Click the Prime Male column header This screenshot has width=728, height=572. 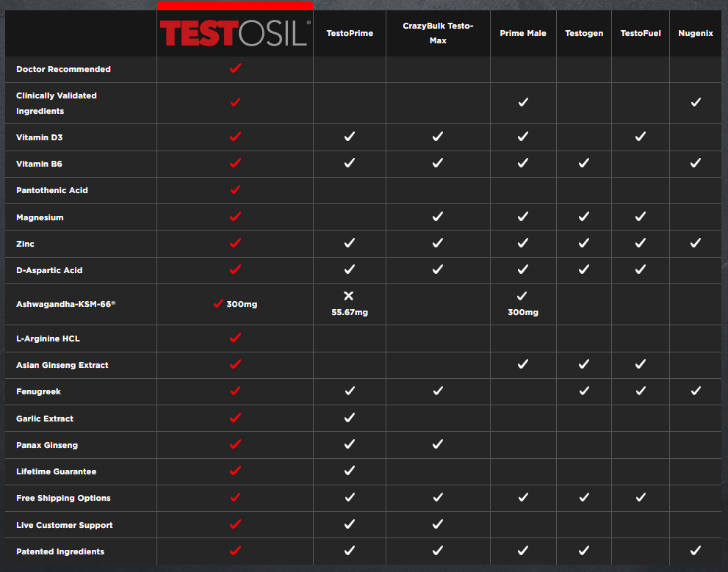[x=522, y=33]
